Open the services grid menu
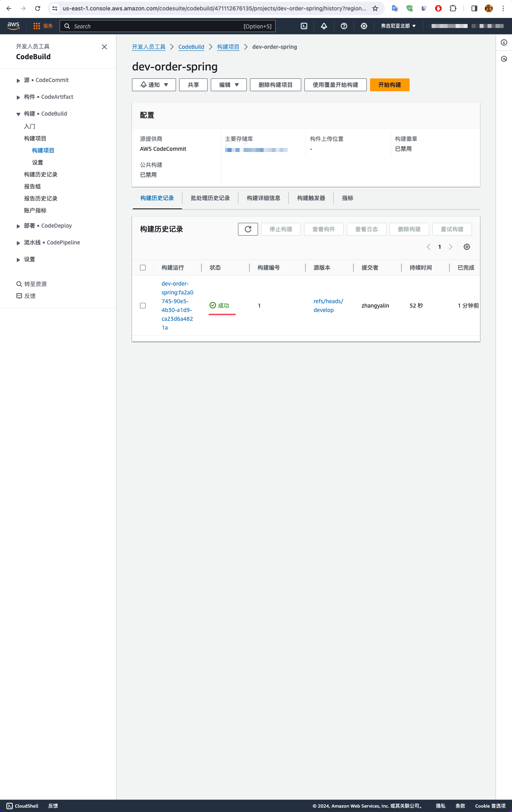Screen dimensions: 512x812 (x=37, y=26)
